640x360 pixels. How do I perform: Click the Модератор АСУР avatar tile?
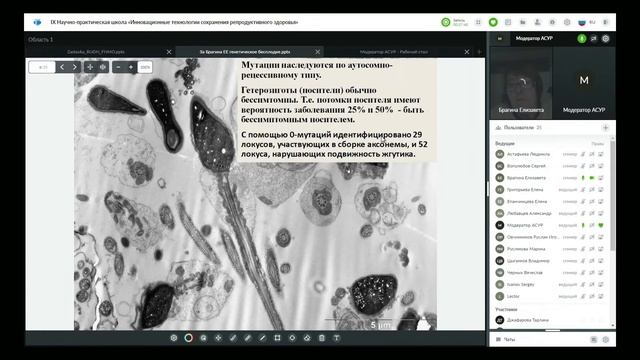(584, 83)
